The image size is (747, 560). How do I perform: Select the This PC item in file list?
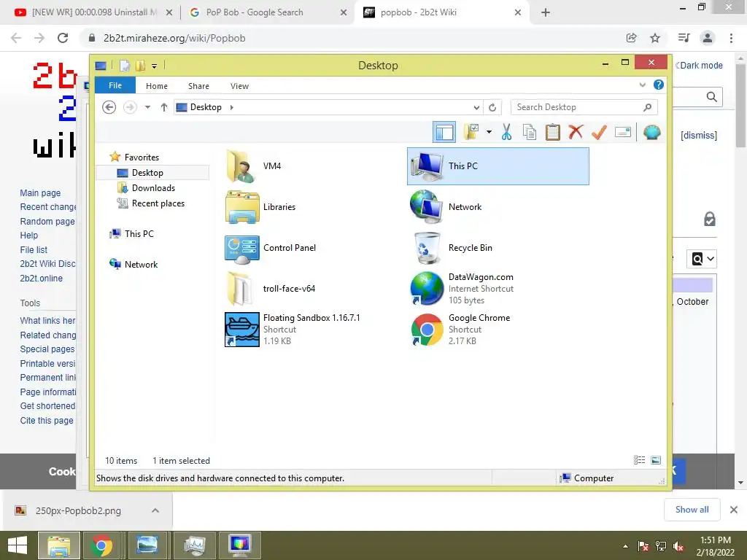[498, 166]
